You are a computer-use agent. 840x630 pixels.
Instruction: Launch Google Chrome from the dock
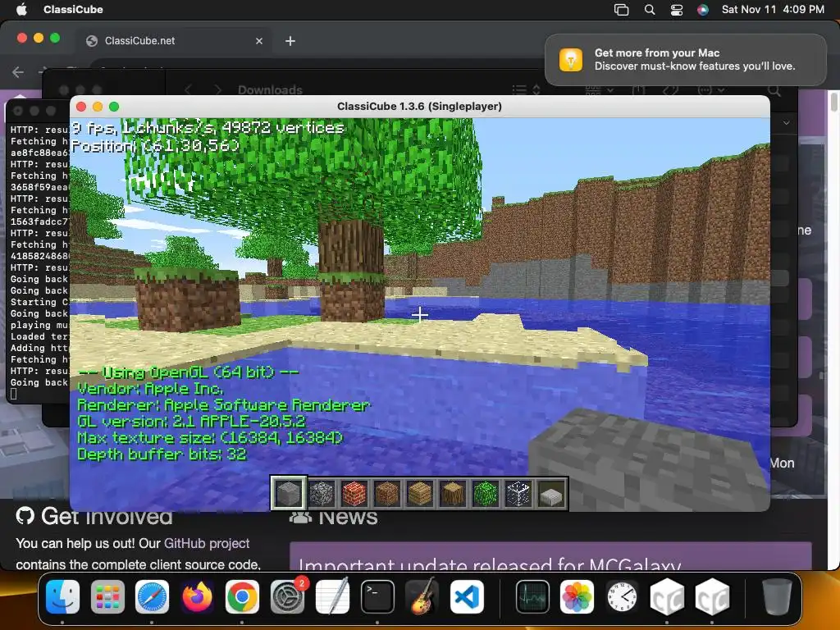pos(242,596)
